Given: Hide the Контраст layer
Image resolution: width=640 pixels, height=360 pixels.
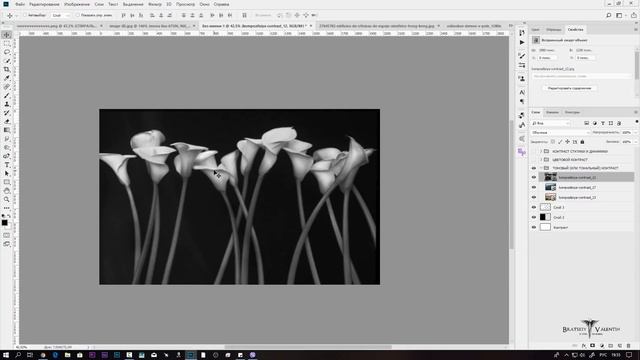Looking at the screenshot, I should [x=533, y=227].
